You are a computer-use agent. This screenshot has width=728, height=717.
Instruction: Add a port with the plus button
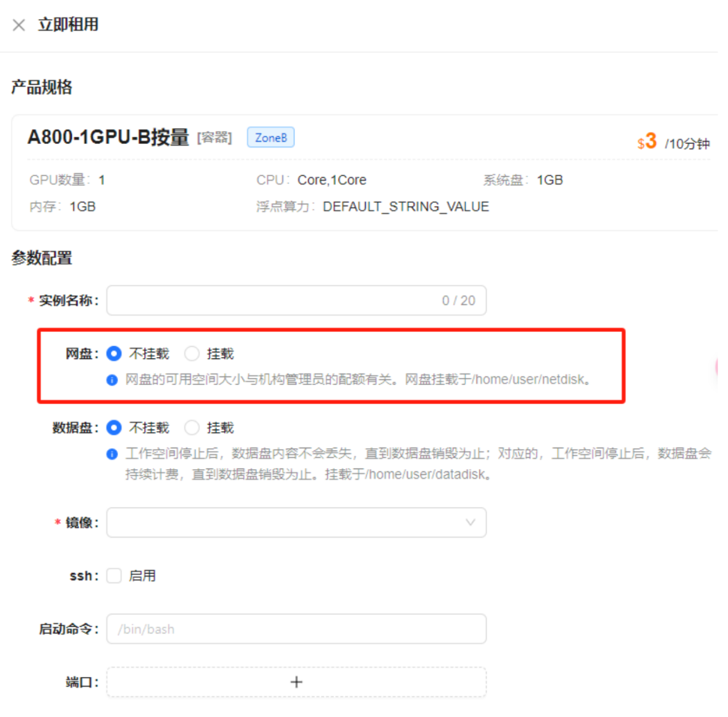point(296,682)
